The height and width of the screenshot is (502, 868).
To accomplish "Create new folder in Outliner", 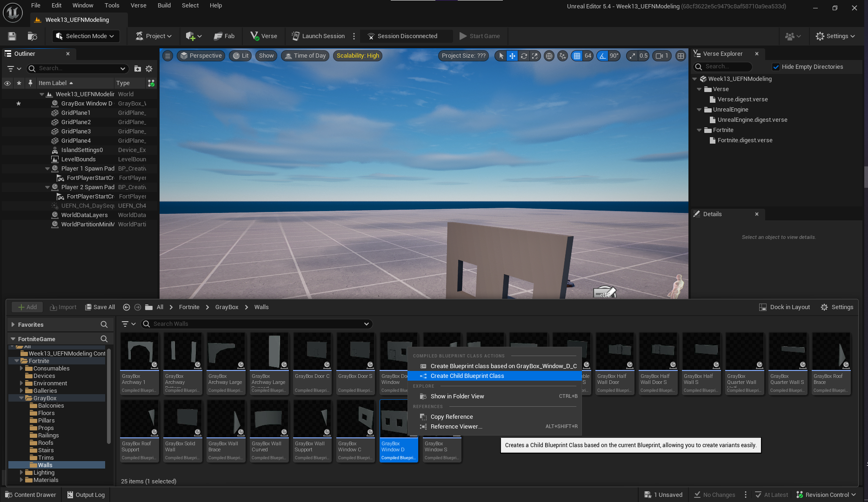I will point(138,69).
